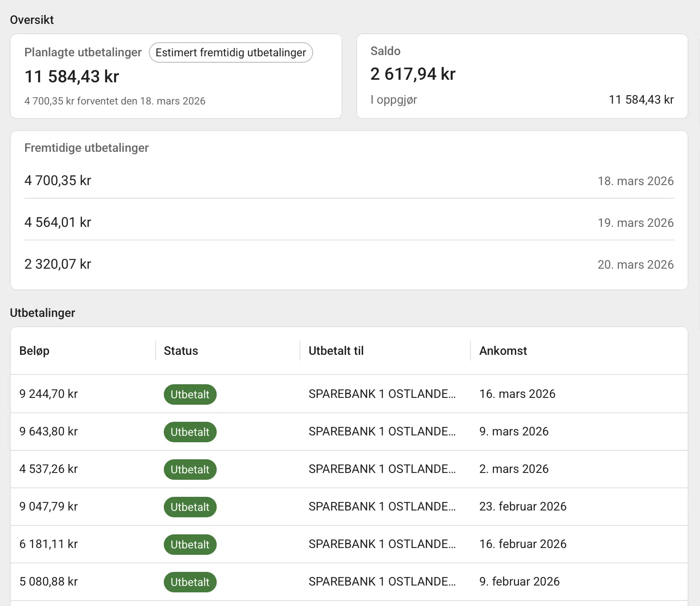The image size is (700, 606).
Task: Select the 2 320,07 kr future payout
Action: [x=58, y=264]
